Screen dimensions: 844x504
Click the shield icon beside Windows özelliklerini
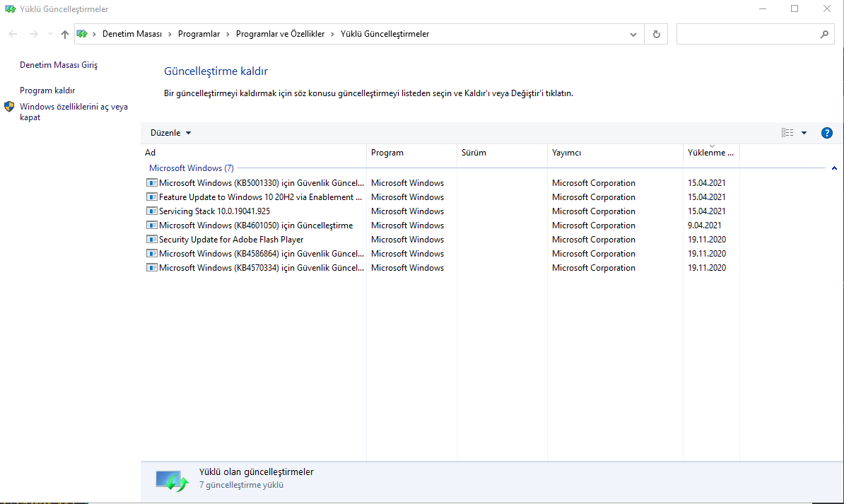click(9, 107)
